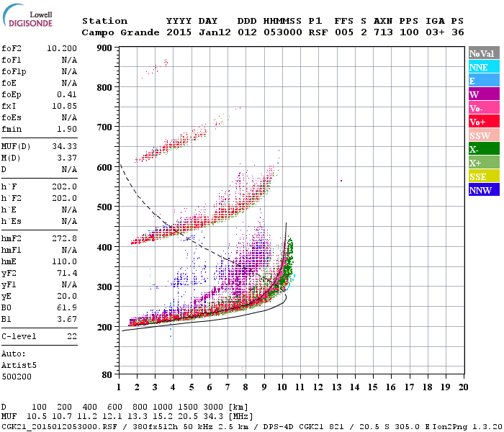This screenshot has width=504, height=432.
Task: Click the E blue legend swatch
Action: [x=484, y=81]
